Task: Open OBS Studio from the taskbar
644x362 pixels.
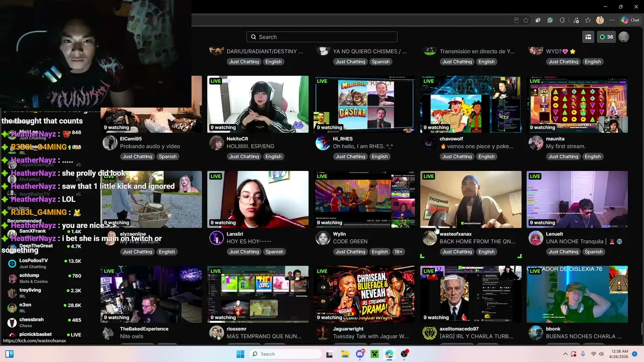Action: coord(404,354)
